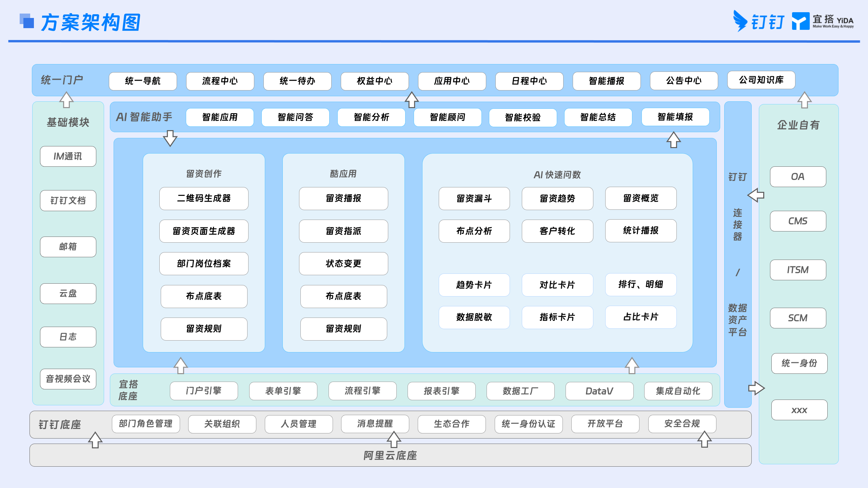
Task: Click the DataV box
Action: pyautogui.click(x=599, y=391)
